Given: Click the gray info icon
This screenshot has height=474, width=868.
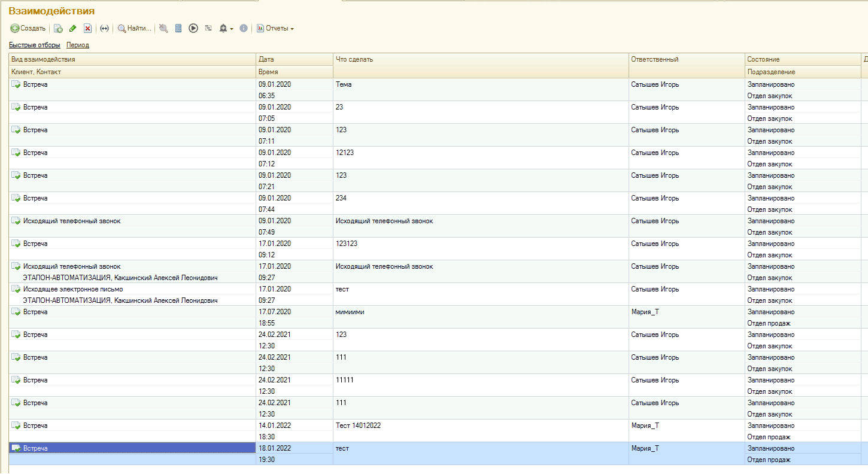Looking at the screenshot, I should click(x=244, y=28).
